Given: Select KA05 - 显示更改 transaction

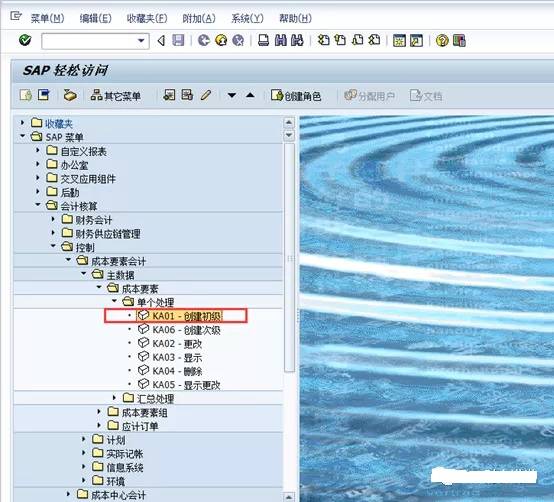Looking at the screenshot, I should click(x=179, y=385).
